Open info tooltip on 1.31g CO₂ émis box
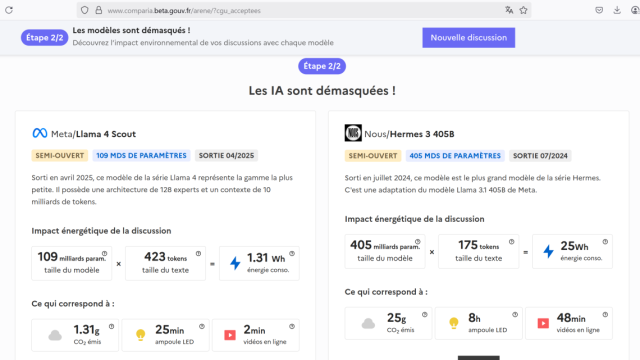The width and height of the screenshot is (640, 360). click(x=111, y=327)
